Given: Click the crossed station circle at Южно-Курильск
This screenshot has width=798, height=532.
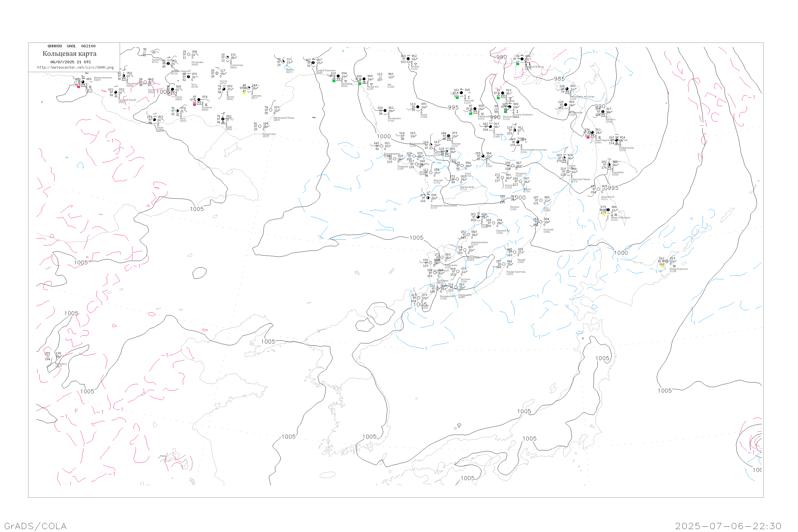Looking at the screenshot, I should [667, 261].
